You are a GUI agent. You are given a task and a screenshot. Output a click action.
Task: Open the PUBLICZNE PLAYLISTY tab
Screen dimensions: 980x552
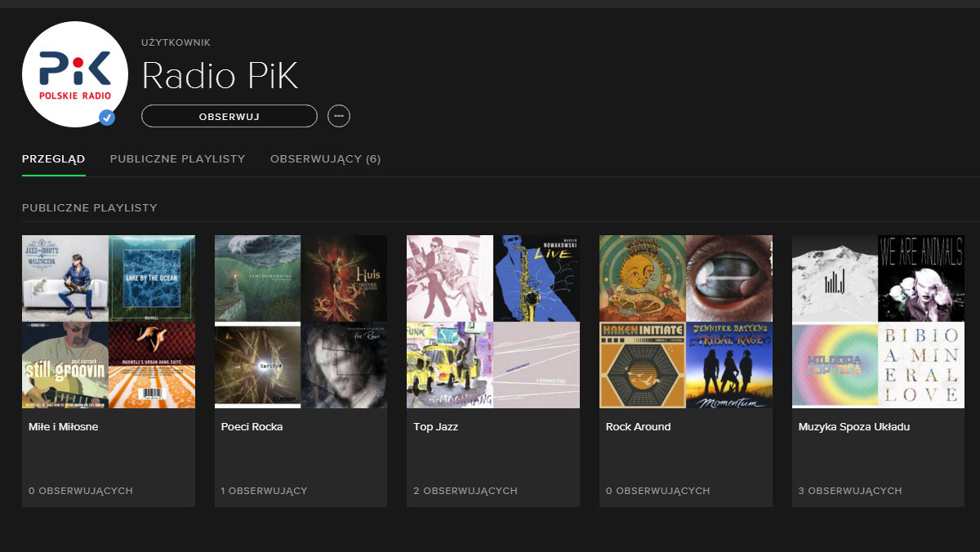pyautogui.click(x=178, y=159)
